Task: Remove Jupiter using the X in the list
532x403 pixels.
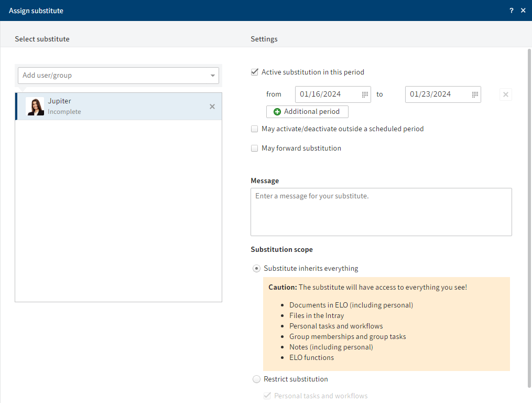Action: (212, 106)
